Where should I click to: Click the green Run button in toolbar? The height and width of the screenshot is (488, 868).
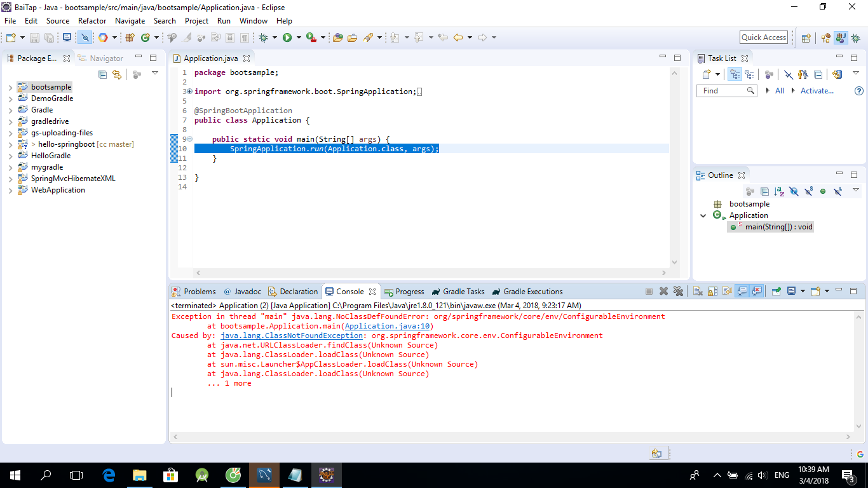pos(287,38)
